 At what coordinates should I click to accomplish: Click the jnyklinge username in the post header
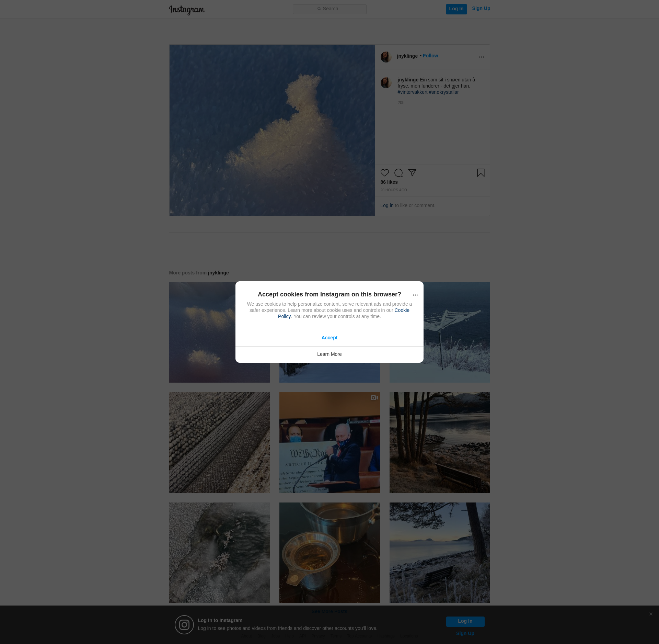pos(407,56)
